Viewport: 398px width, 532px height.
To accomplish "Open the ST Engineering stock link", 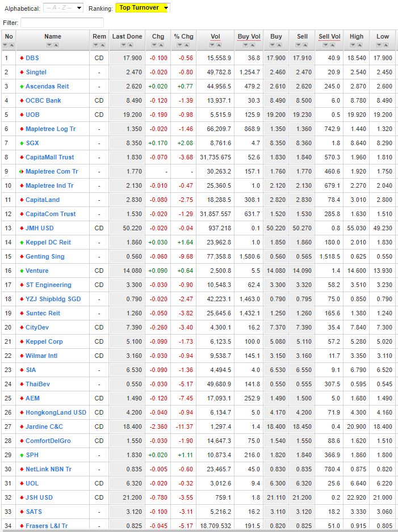I will (49, 285).
